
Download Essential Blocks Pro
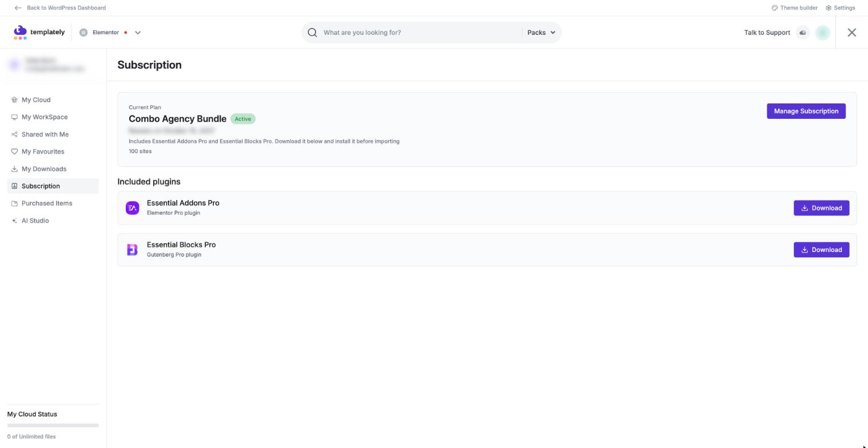pyautogui.click(x=821, y=250)
